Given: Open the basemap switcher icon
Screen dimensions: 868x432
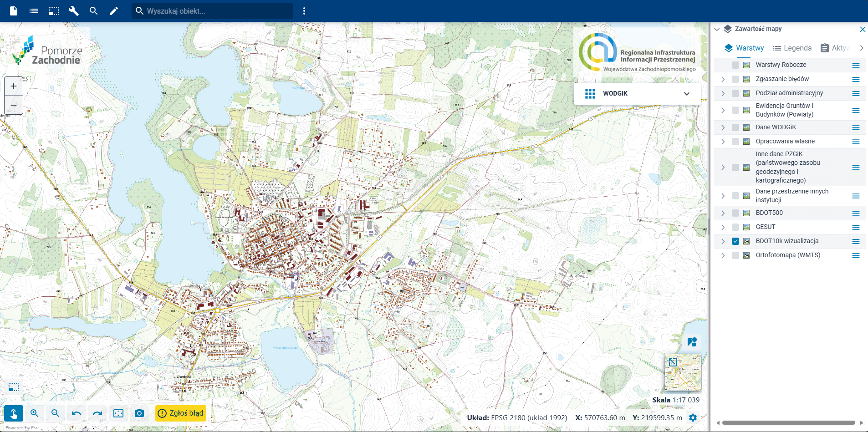Looking at the screenshot, I should [692, 342].
